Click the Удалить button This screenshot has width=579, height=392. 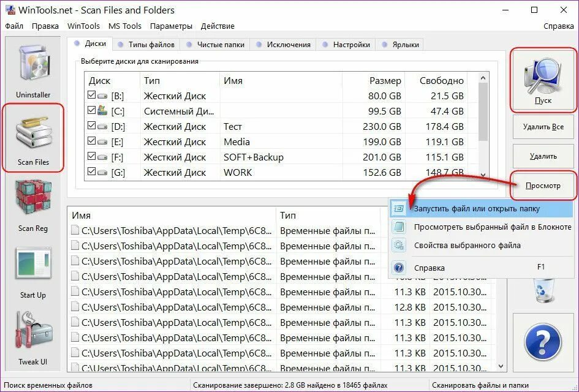[543, 156]
